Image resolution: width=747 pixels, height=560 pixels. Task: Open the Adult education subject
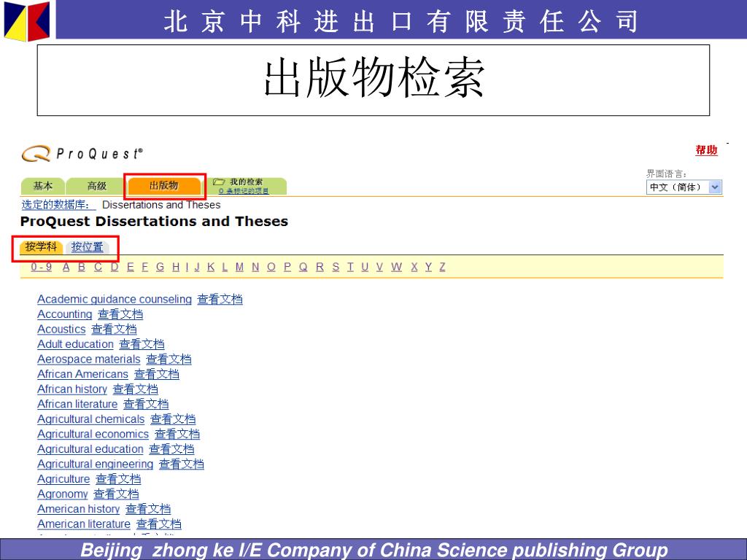click(x=75, y=344)
